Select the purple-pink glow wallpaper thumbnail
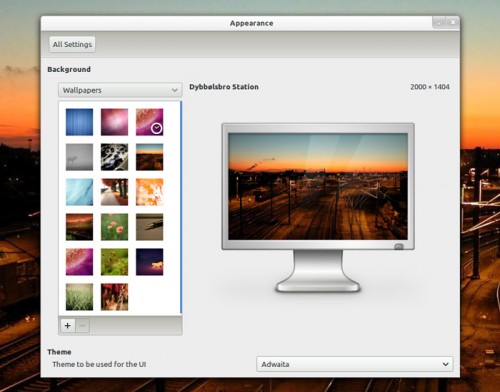The width and height of the screenshot is (500, 392). tap(114, 122)
